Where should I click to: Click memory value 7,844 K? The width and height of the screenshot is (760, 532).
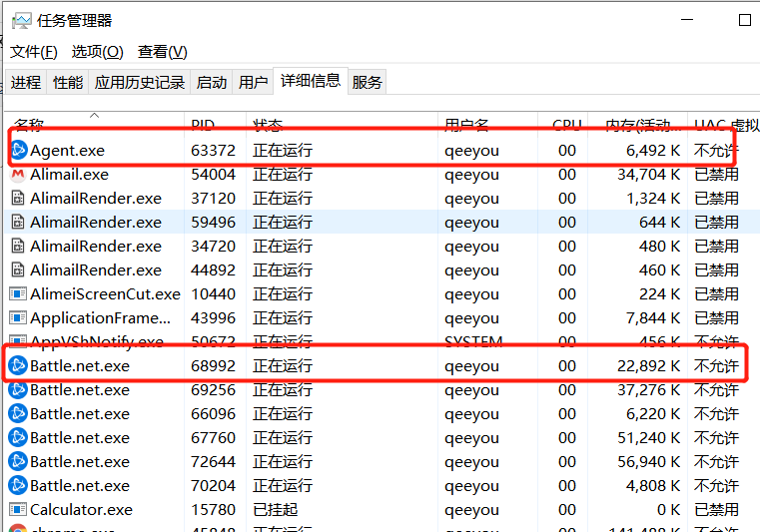click(x=653, y=317)
